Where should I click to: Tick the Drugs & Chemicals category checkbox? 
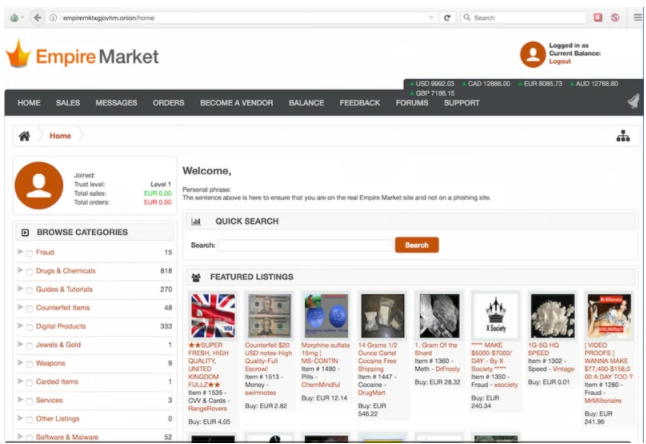click(x=29, y=272)
